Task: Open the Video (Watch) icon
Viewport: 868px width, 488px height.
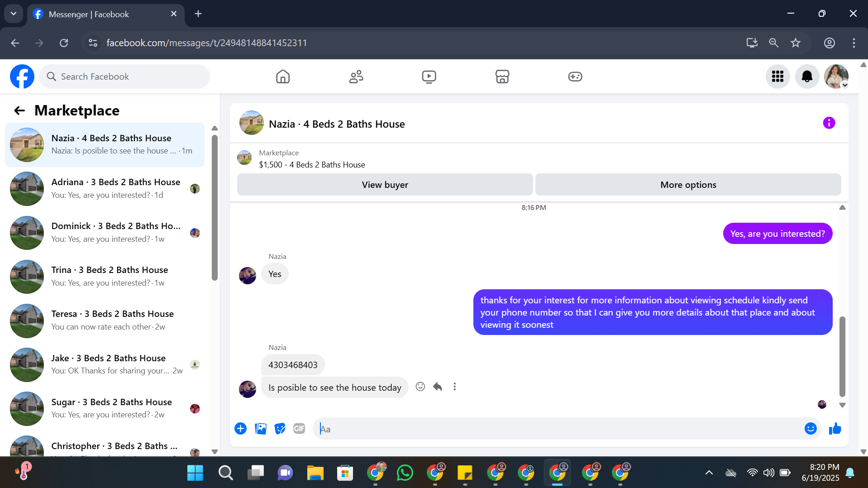Action: click(x=429, y=77)
